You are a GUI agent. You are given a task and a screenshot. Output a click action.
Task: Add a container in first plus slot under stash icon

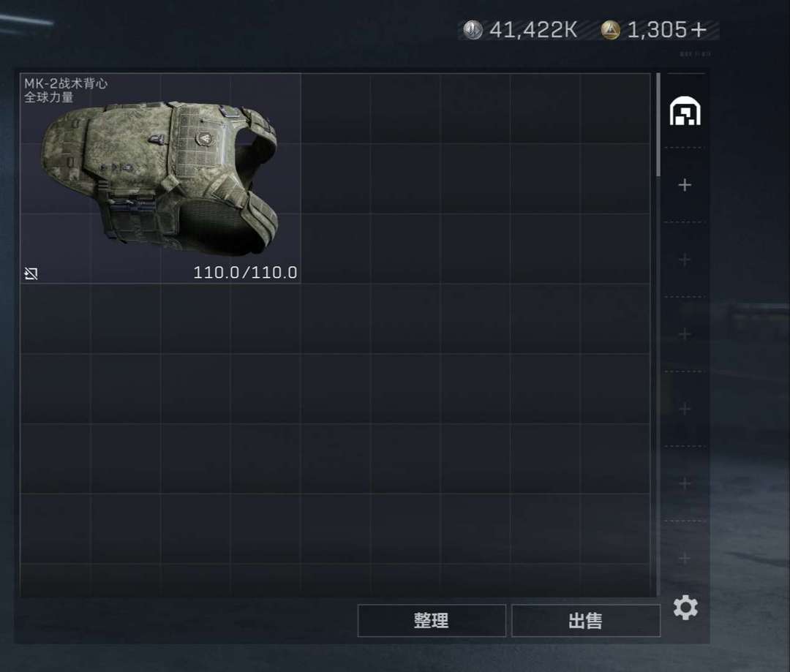point(685,185)
